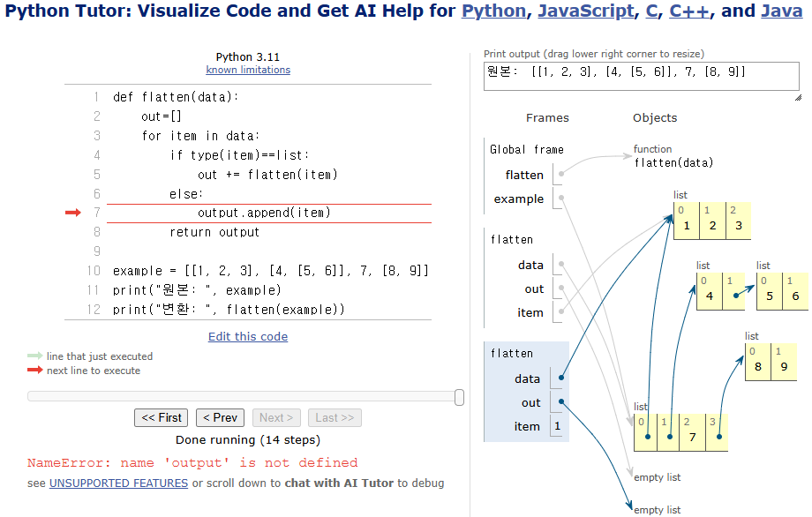The height and width of the screenshot is (517, 812).
Task: Click the NameError message text
Action: 192,462
